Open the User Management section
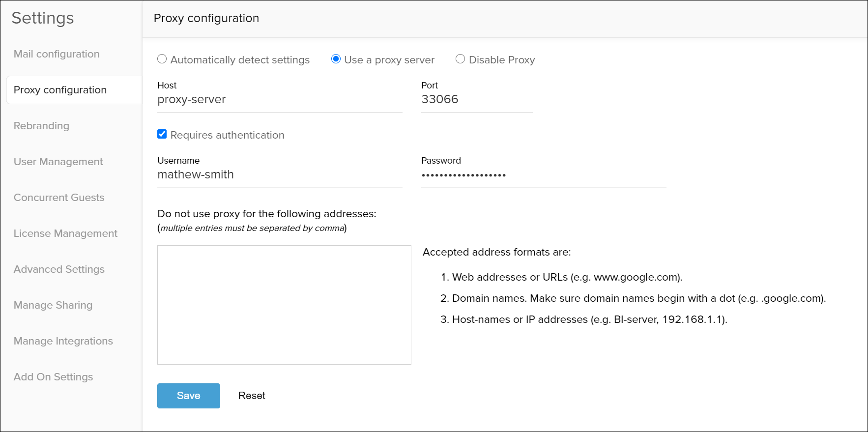This screenshot has width=868, height=432. coord(58,162)
